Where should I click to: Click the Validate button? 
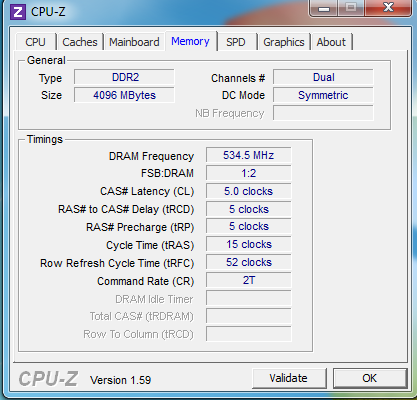(x=289, y=378)
